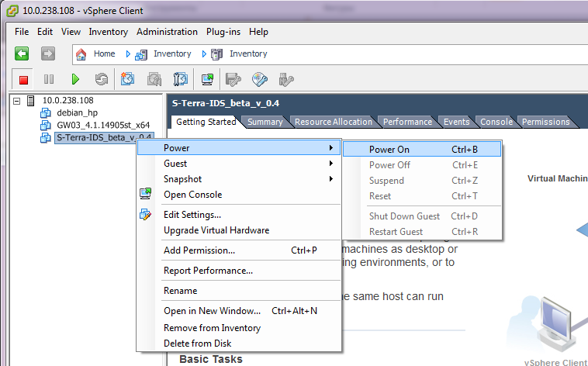Click the USB device connect toolbar icon
The height and width of the screenshot is (366, 588).
pos(286,79)
